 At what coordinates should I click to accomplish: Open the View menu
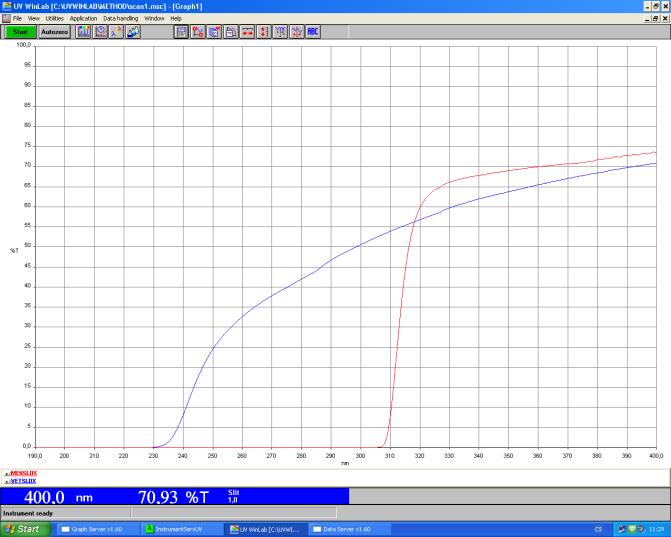[x=33, y=18]
